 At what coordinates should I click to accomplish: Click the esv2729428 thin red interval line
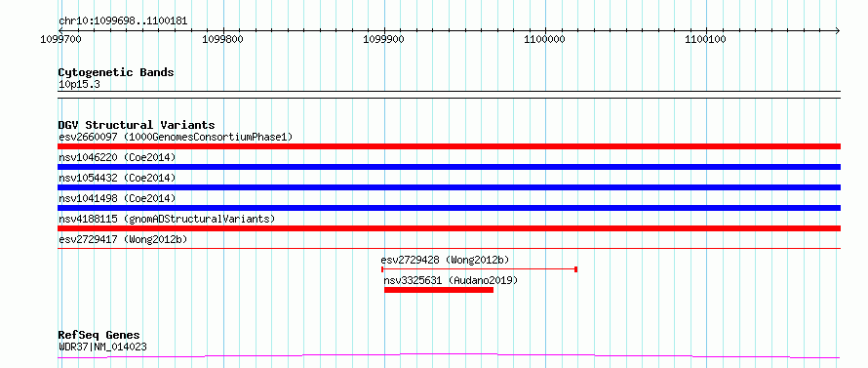tap(480, 268)
